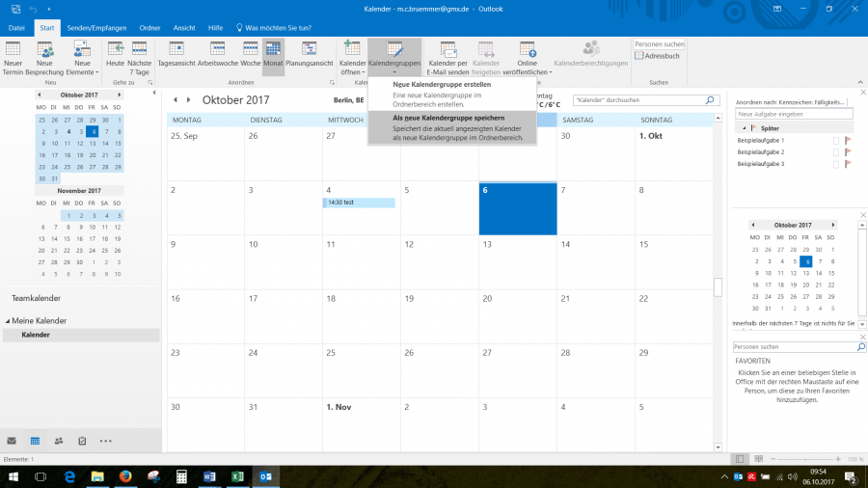Switch to Arbeitswoche view
Image resolution: width=868 pixels, height=488 pixels.
218,54
